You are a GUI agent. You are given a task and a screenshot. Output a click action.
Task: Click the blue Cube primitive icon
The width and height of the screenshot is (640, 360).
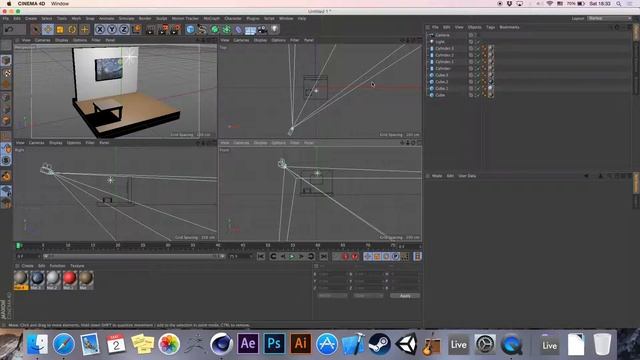point(190,29)
